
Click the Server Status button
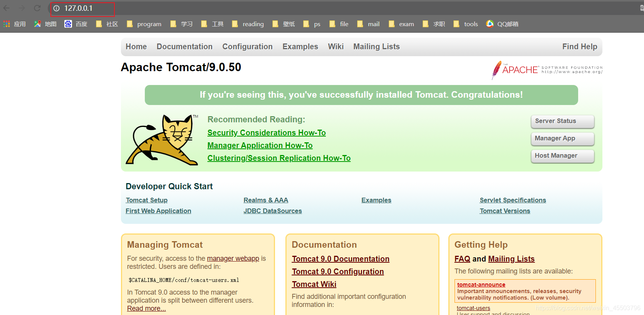coord(562,121)
